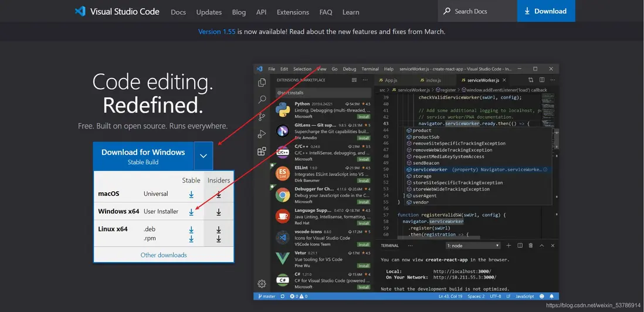Image resolution: width=644 pixels, height=312 pixels.
Task: Open the Extensions link in the site header
Action: 293,12
